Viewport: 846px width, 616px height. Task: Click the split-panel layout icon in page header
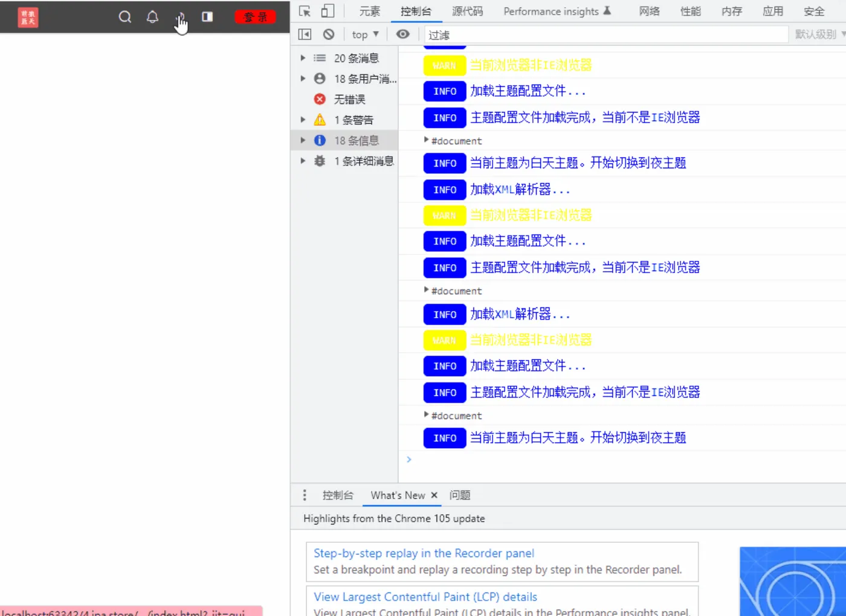207,17
